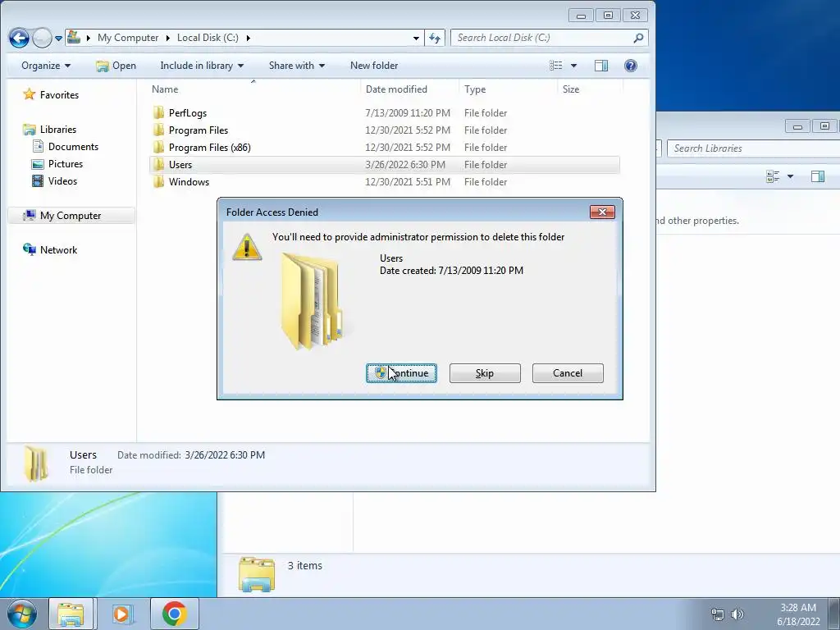This screenshot has width=840, height=630.
Task: Expand arrow after Local Disk (C:) breadcrumb
Action: 248,38
